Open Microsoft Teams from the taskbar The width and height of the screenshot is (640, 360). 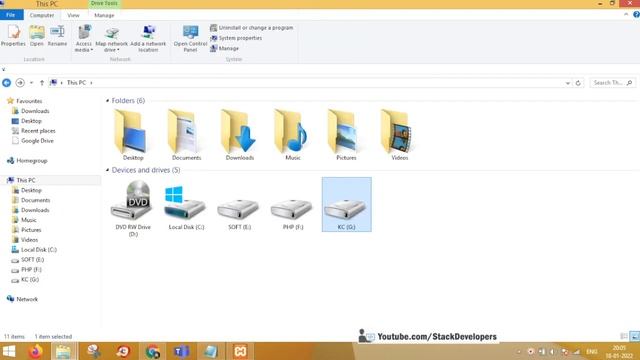coord(181,351)
